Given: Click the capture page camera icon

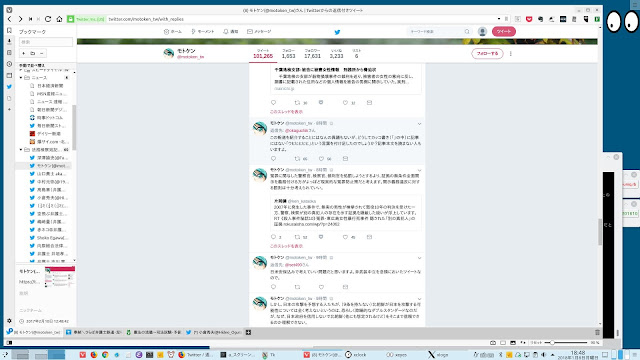Looking at the screenshot, I should (x=493, y=342).
